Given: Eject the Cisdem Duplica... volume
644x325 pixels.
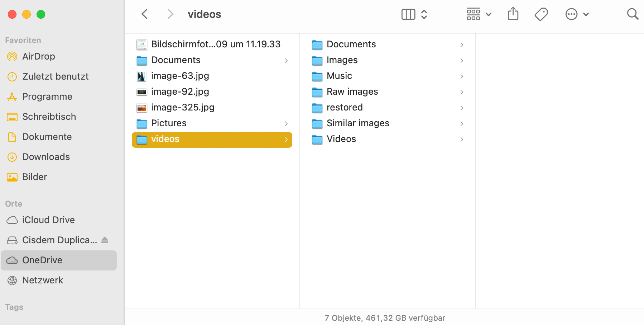Looking at the screenshot, I should (105, 240).
